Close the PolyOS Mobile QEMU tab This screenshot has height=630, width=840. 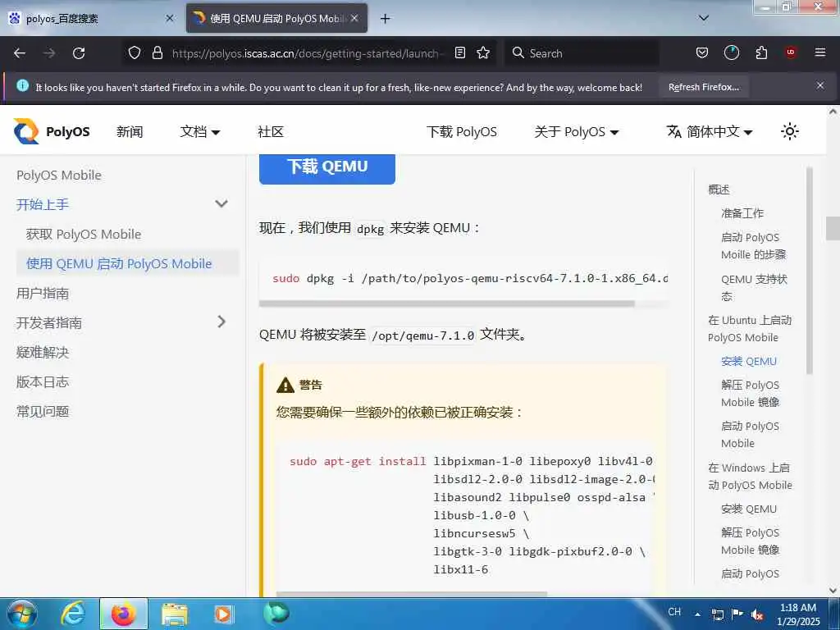(x=354, y=18)
